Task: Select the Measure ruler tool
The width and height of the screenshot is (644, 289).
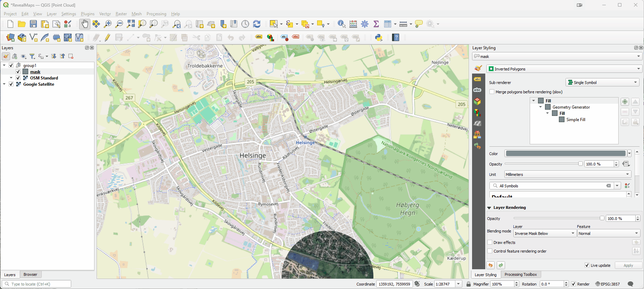Action: point(403,24)
